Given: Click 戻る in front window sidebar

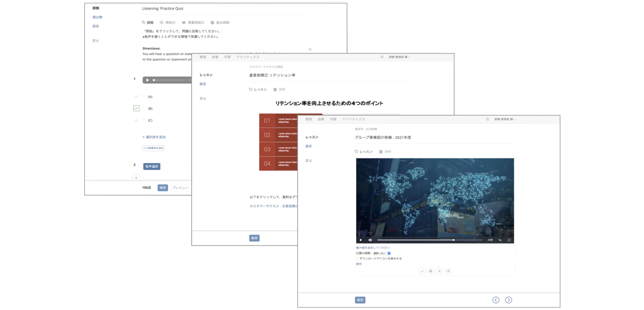Looking at the screenshot, I should [x=308, y=160].
